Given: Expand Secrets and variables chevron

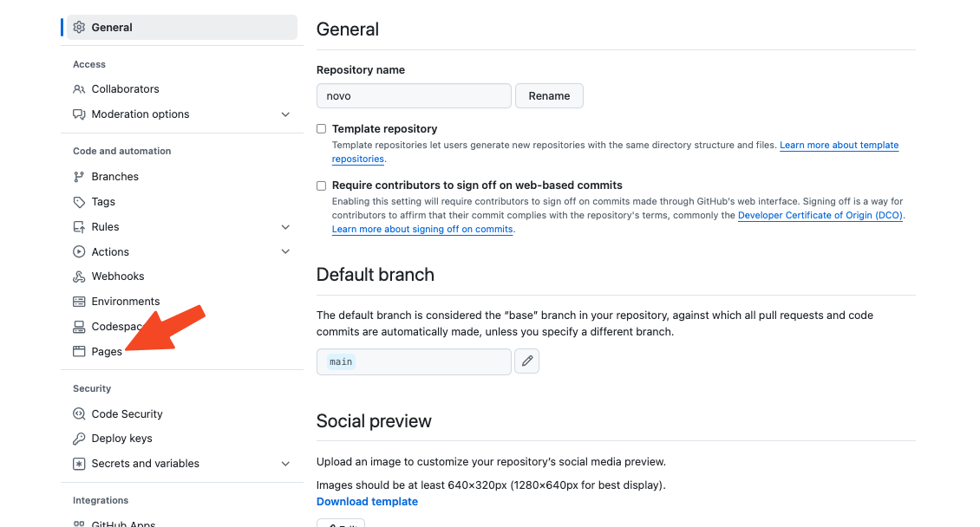Looking at the screenshot, I should click(x=285, y=464).
